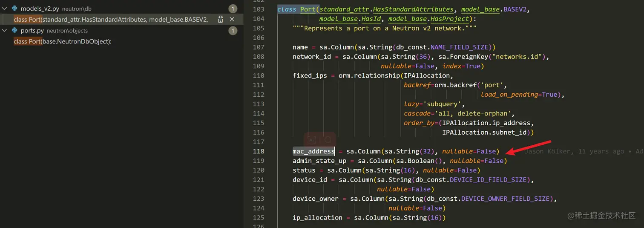Click 'sa.String(32)' on the mac_address line
The width and height of the screenshot is (644, 228).
pos(409,151)
